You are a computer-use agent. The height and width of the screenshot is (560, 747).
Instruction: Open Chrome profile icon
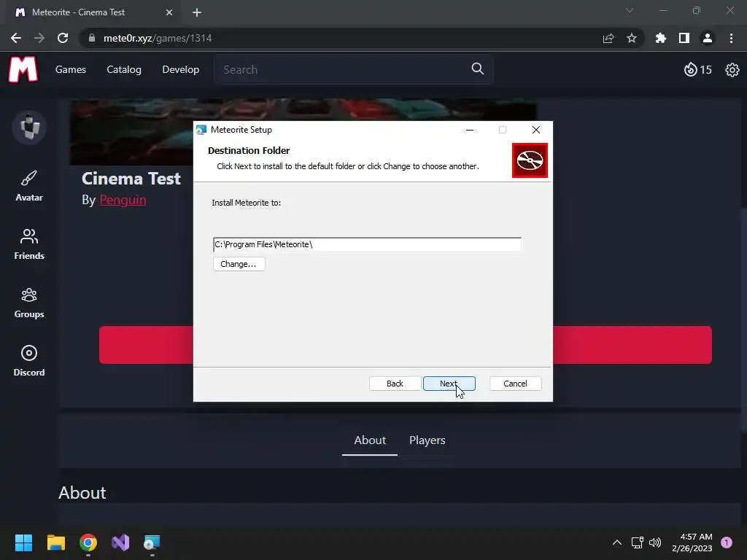708,38
